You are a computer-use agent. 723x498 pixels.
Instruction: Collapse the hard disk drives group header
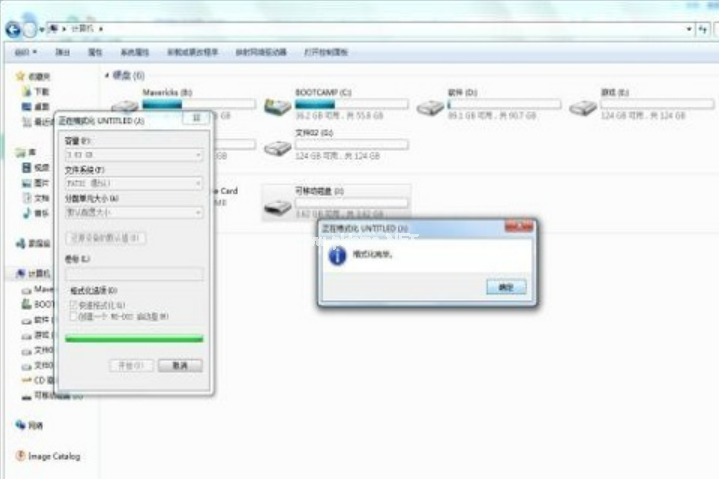click(x=108, y=75)
